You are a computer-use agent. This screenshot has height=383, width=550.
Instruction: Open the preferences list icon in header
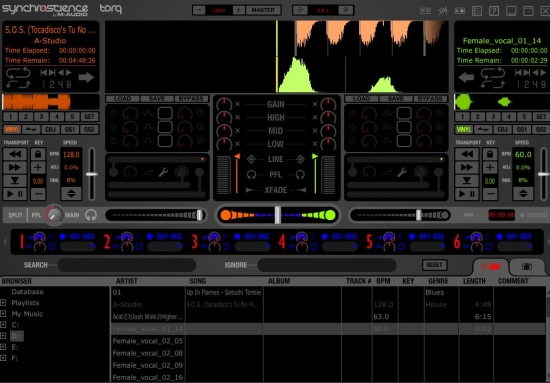pyautogui.click(x=477, y=11)
